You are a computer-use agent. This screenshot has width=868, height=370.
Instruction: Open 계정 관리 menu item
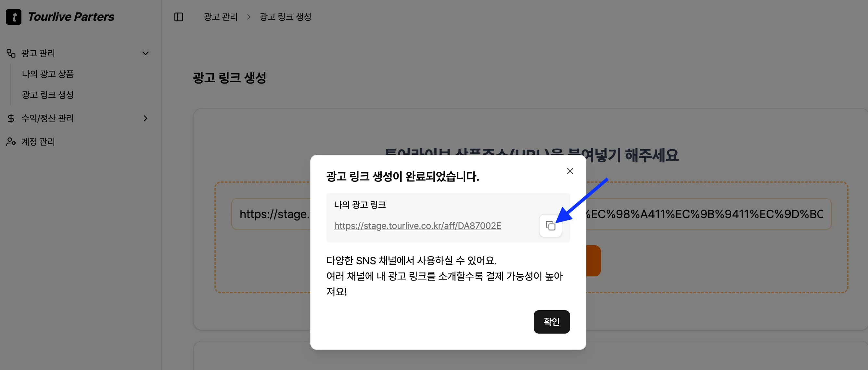click(38, 142)
